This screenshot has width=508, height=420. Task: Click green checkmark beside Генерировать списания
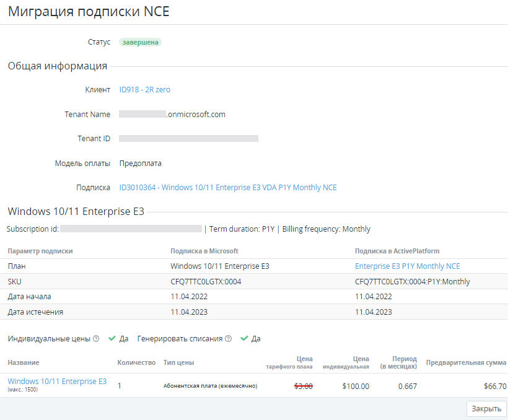244,338
